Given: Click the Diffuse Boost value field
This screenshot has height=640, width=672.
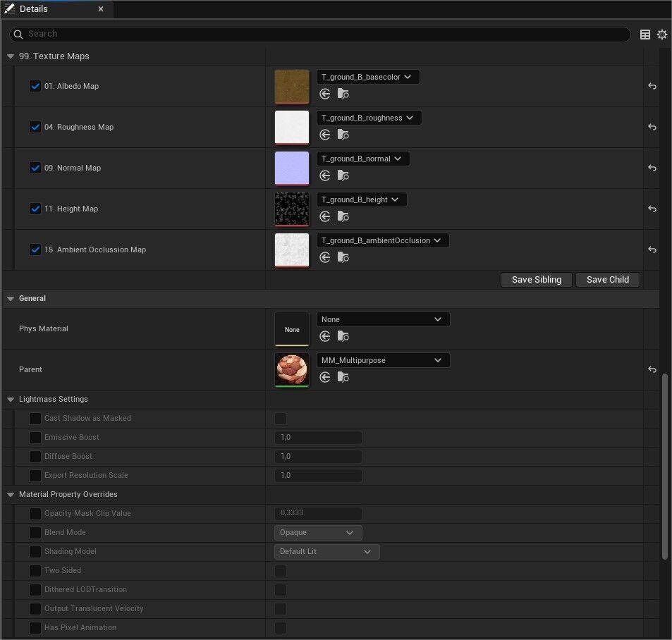Looking at the screenshot, I should tap(318, 457).
